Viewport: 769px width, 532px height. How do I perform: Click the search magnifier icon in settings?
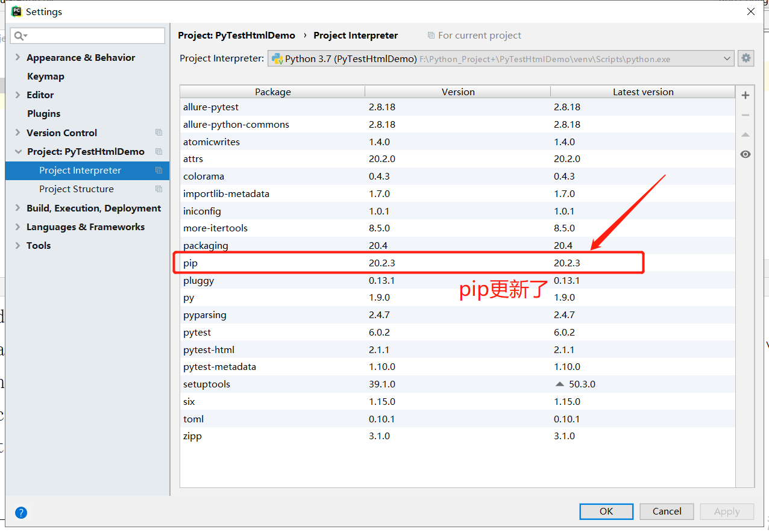coord(20,36)
